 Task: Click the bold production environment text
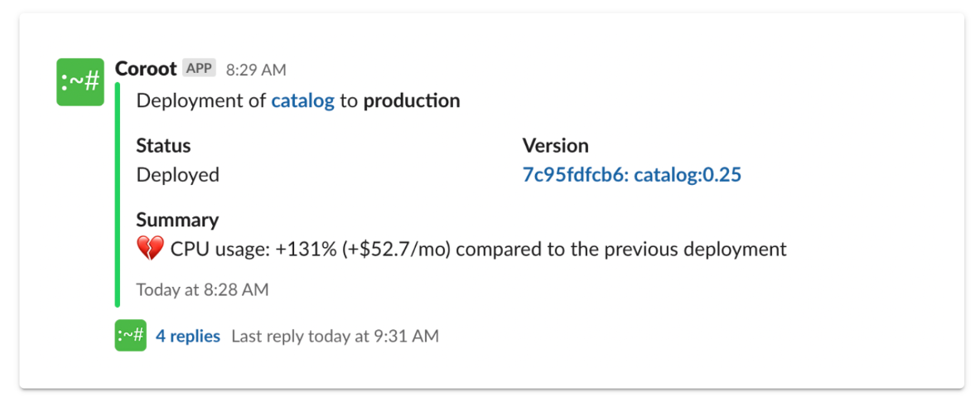[x=412, y=101]
